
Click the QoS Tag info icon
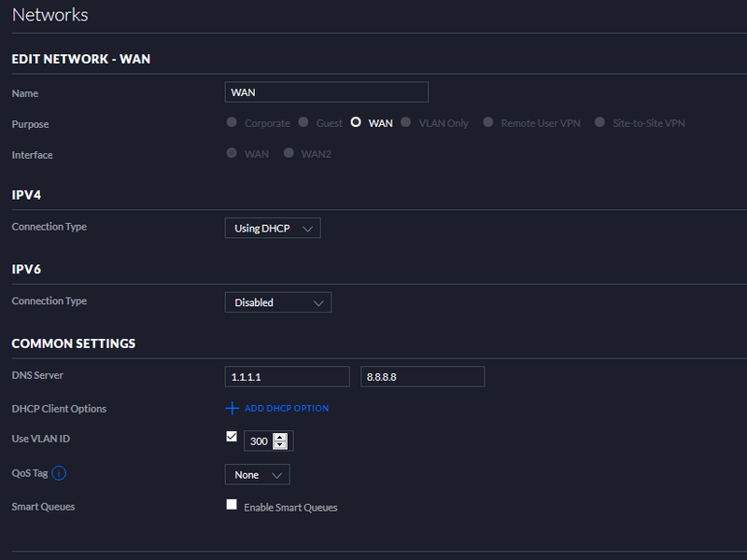click(59, 473)
